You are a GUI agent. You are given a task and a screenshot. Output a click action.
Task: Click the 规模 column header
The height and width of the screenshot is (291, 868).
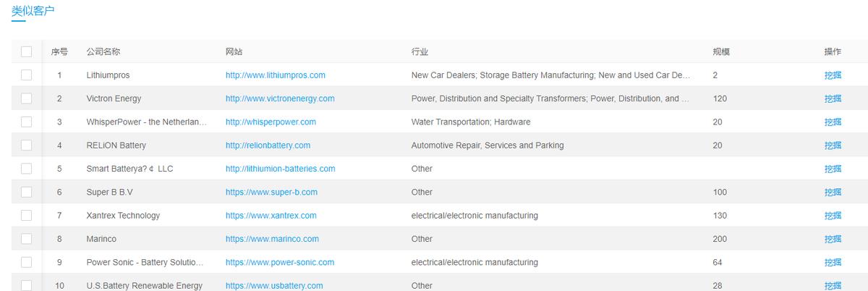(x=720, y=51)
